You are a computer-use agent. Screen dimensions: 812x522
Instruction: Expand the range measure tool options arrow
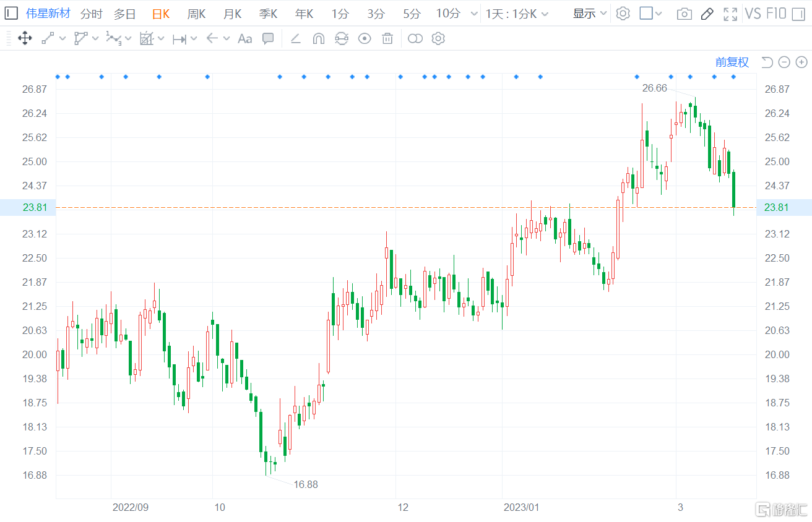(194, 38)
